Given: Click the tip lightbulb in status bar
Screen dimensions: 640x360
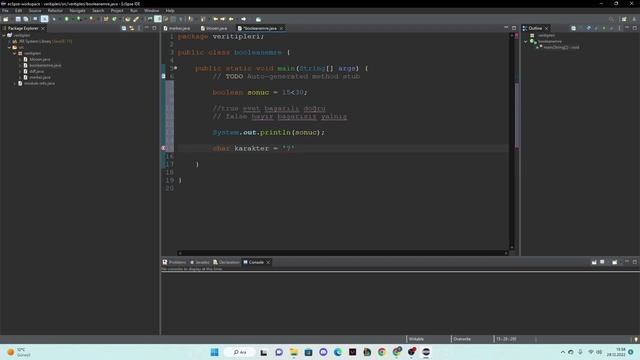Looking at the screenshot, I should click(636, 339).
